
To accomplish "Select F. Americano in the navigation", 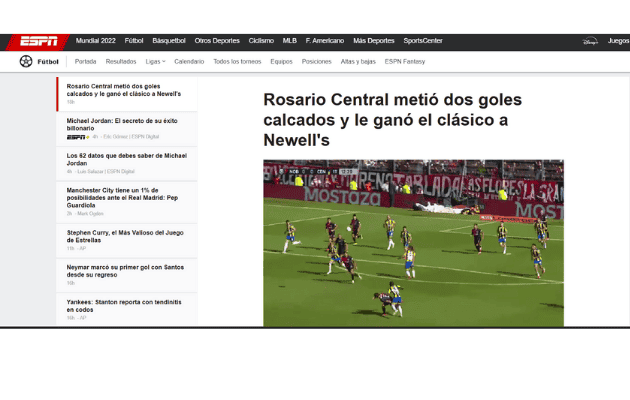I will tap(325, 41).
